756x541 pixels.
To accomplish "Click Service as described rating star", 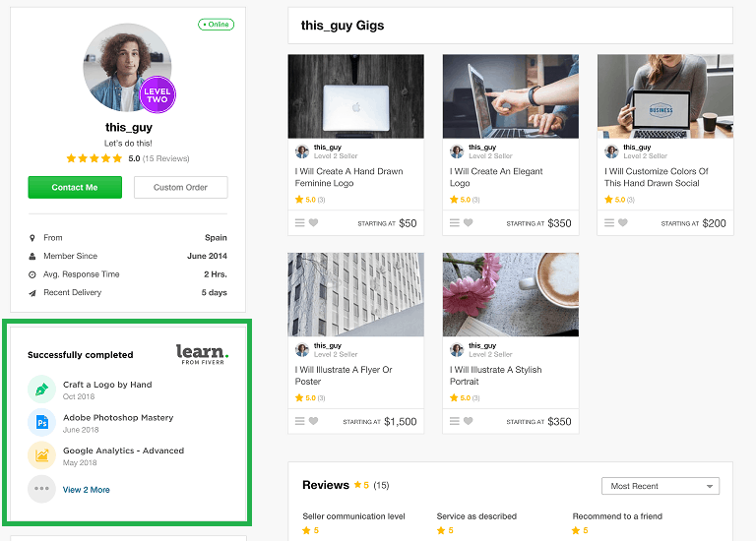I will click(441, 530).
